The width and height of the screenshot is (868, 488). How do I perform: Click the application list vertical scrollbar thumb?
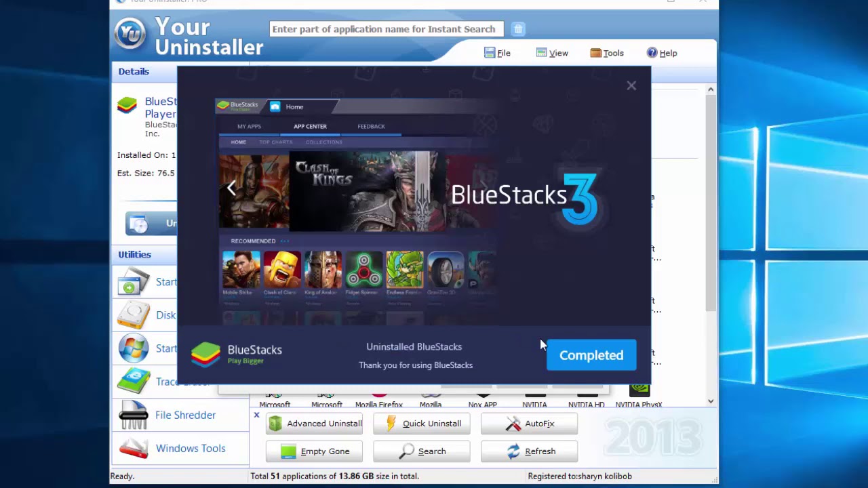[x=711, y=203]
